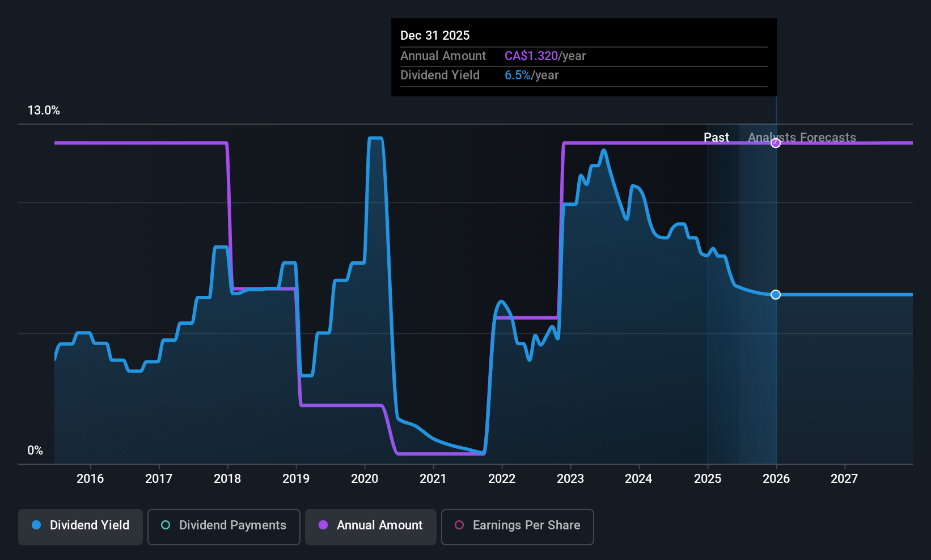Screen dimensions: 931x560
Task: Select the 2017 x-axis label
Action: pyautogui.click(x=159, y=479)
